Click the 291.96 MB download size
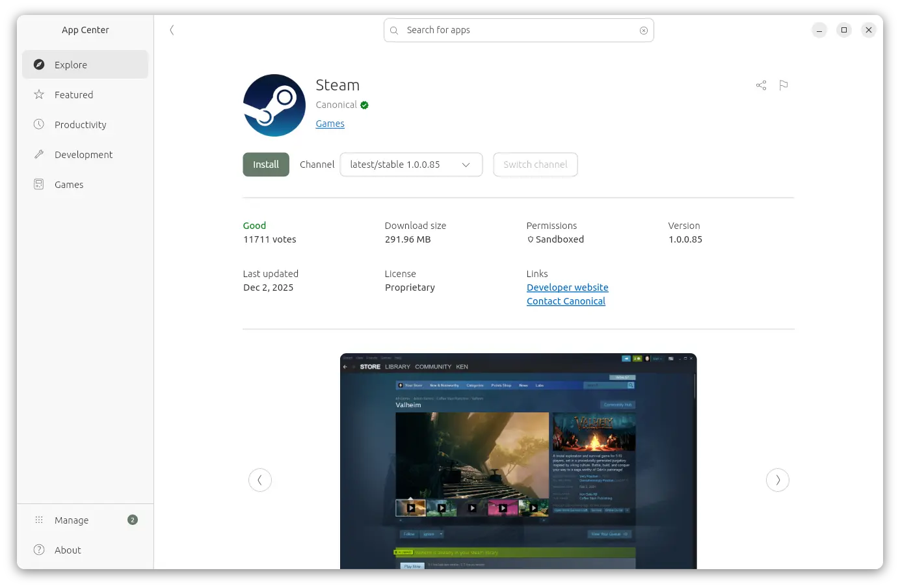 click(x=408, y=239)
